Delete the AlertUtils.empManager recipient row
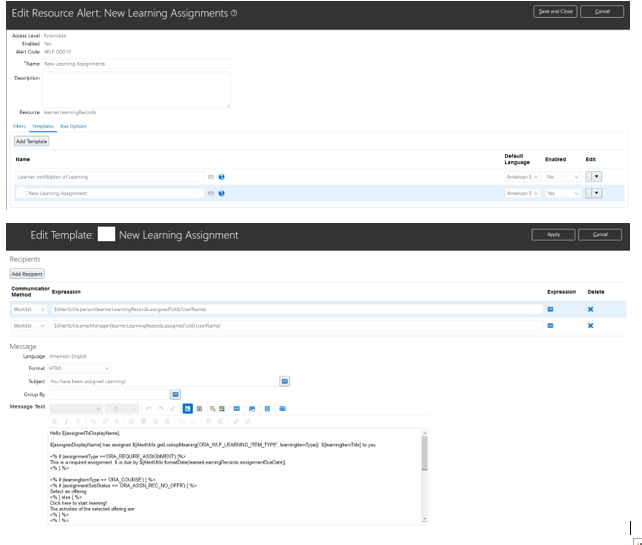The image size is (642, 545). pyautogui.click(x=590, y=326)
